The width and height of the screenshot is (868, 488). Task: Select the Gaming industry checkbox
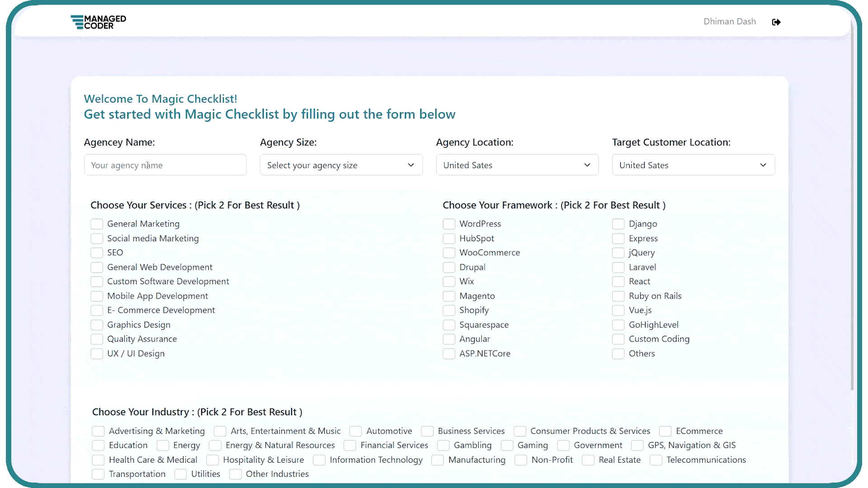[x=507, y=446]
